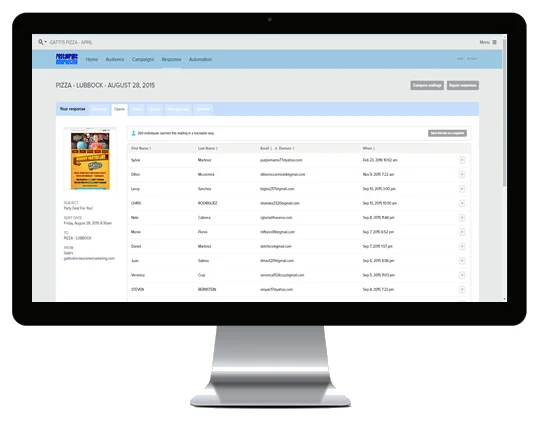549x422 pixels.
Task: Click the Party Deal For You subject
Action: [78, 208]
